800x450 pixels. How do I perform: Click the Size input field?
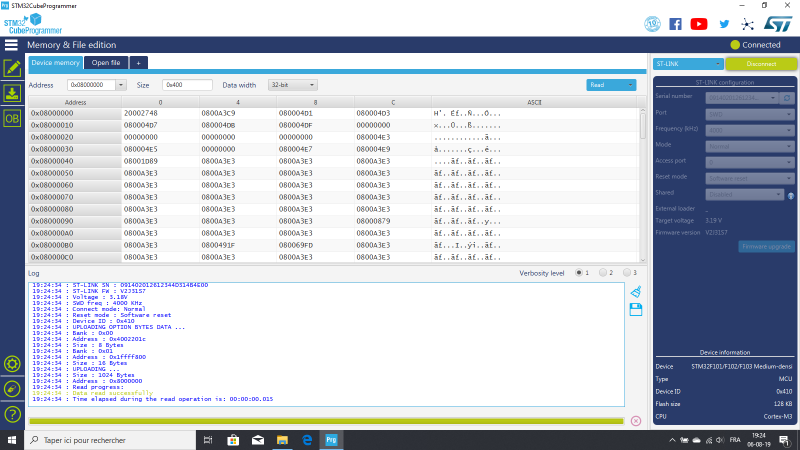coord(186,85)
